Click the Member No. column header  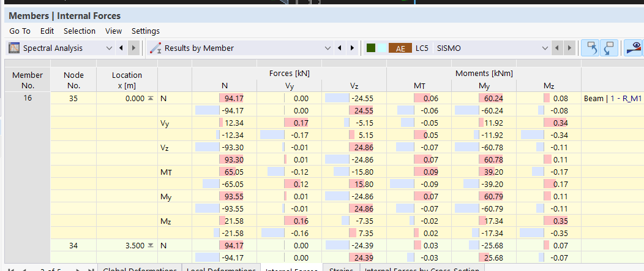[28, 80]
